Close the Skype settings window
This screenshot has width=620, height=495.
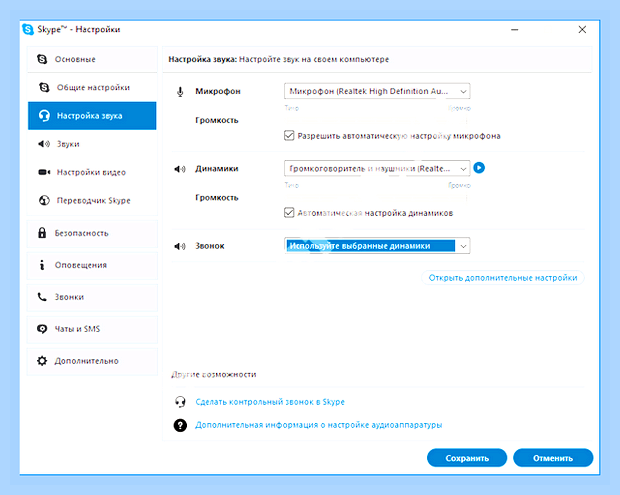(582, 30)
